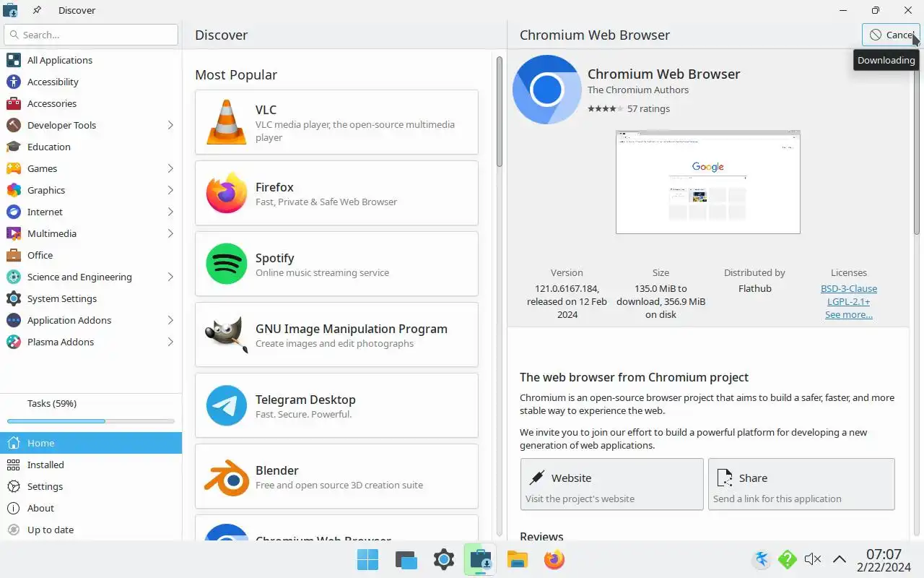Expand the Graphics subcategories arrow
Screen dimensions: 924x578
pos(170,190)
